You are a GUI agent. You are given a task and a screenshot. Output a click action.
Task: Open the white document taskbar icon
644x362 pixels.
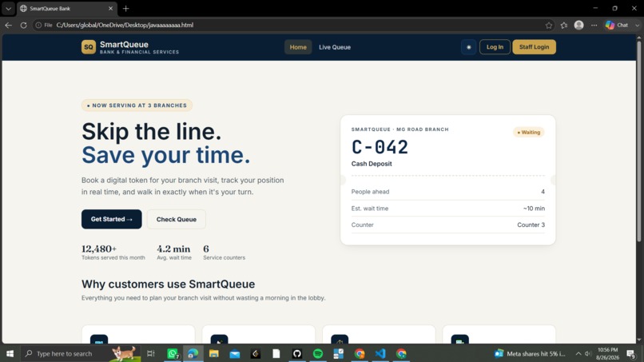276,353
